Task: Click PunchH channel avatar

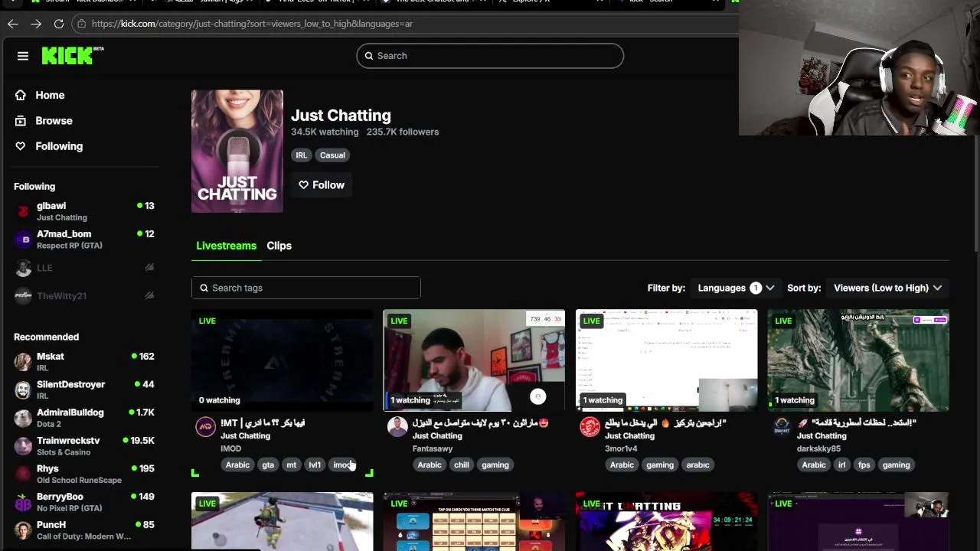Action: pos(23,530)
